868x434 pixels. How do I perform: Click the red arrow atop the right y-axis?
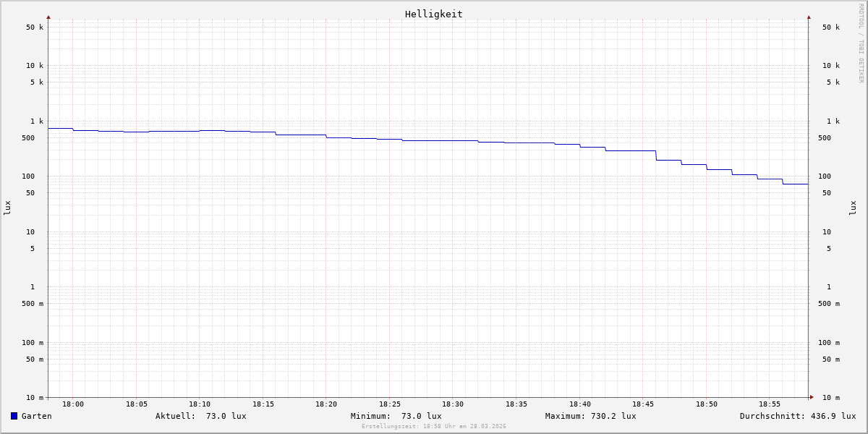(809, 17)
